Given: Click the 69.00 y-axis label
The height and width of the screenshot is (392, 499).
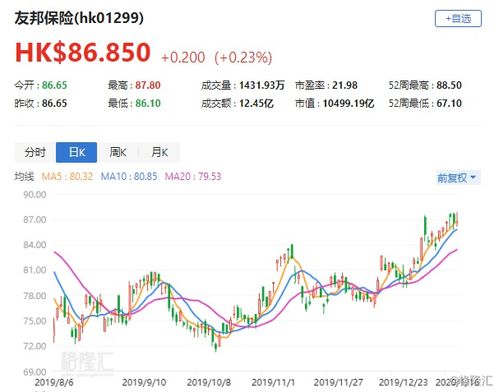Looking at the screenshot, I should (35, 372).
